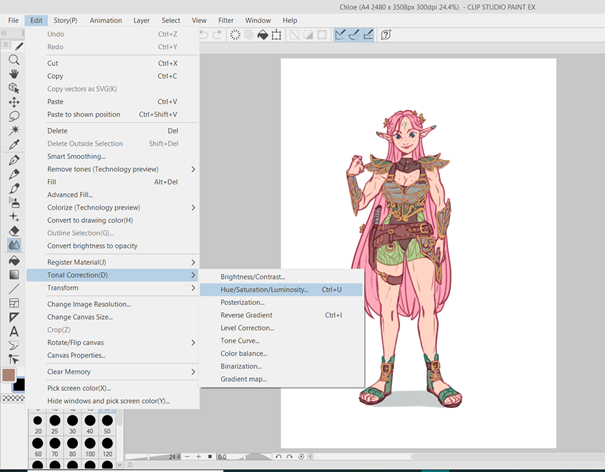This screenshot has width=605, height=472.
Task: Click Change Image Resolution option
Action: (89, 304)
